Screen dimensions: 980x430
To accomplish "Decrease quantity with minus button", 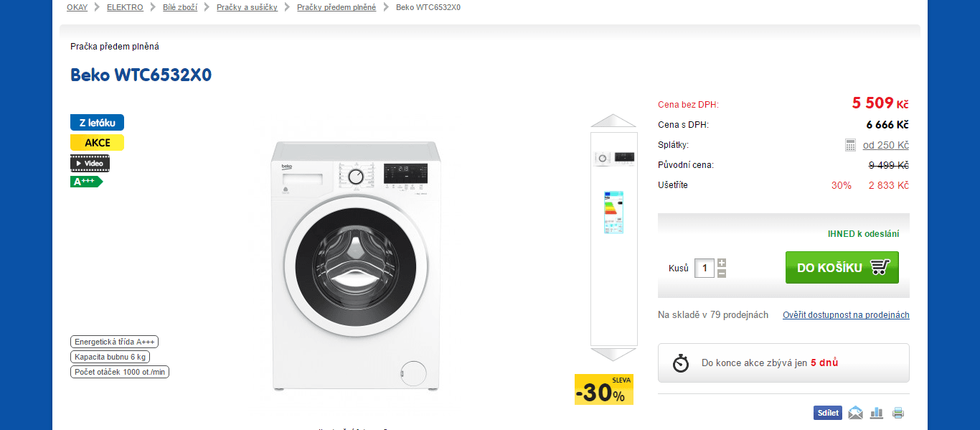I will pos(722,273).
